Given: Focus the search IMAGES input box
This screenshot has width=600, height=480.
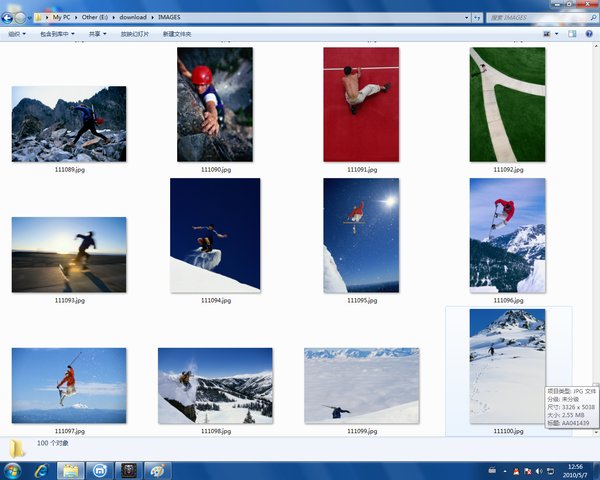Looking at the screenshot, I should [x=538, y=18].
